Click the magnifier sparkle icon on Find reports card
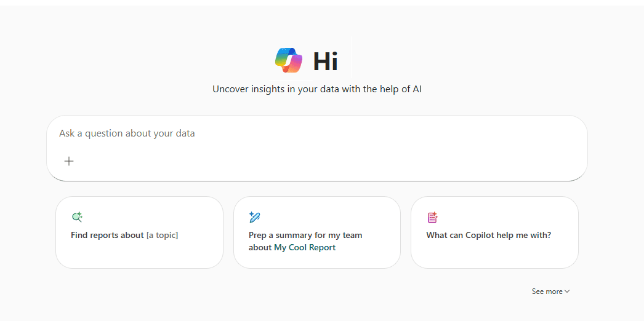 point(77,217)
